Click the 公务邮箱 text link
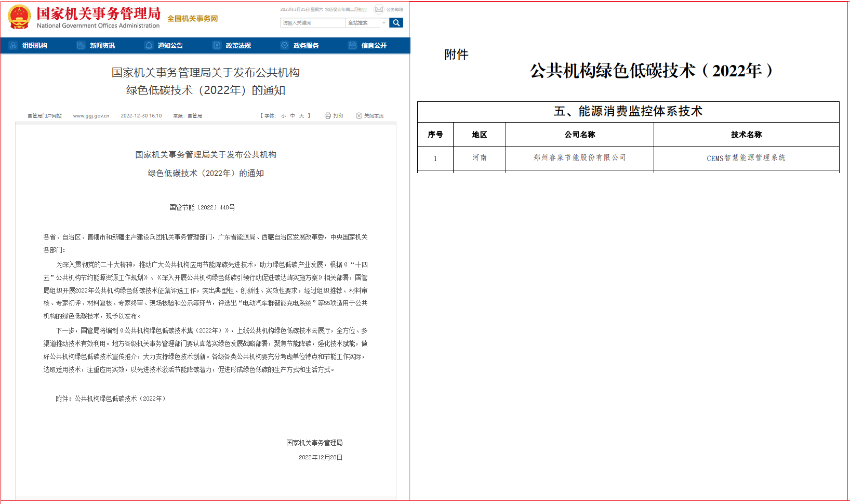Viewport: 850px width, 504px height. coord(395,9)
